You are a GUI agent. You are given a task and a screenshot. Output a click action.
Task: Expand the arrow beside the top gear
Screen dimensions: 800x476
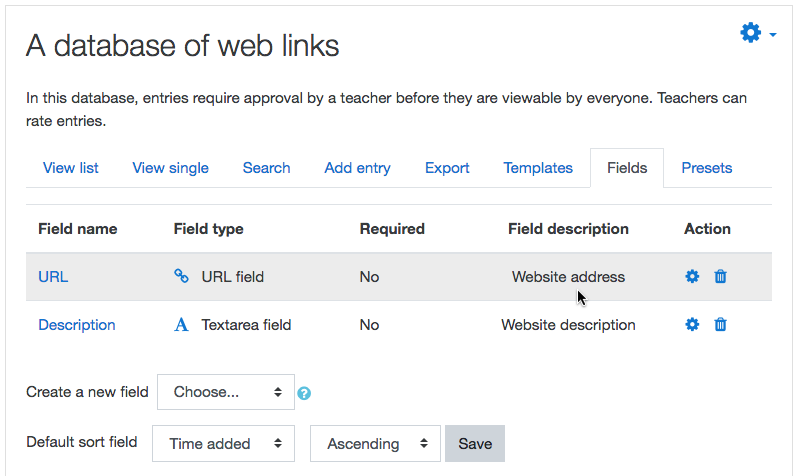pos(773,35)
